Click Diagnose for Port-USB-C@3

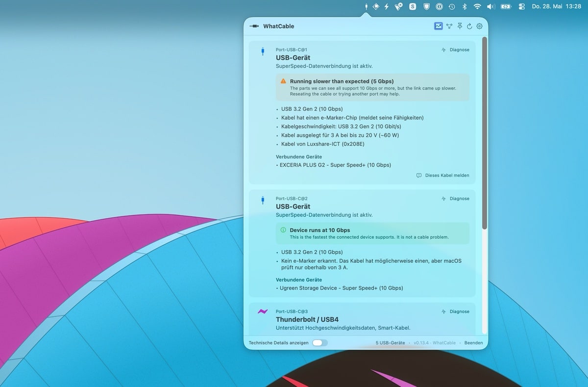point(455,311)
